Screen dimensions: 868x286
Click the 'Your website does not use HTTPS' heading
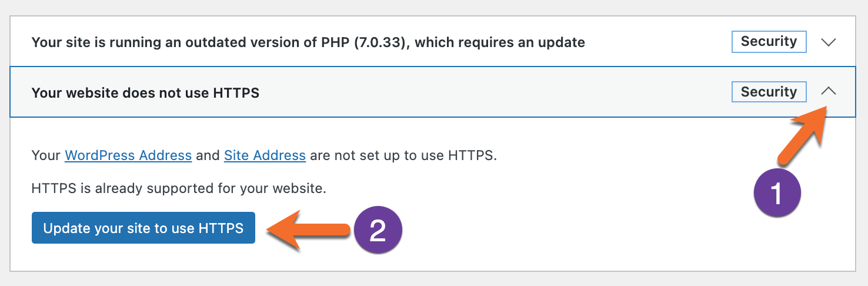click(x=145, y=92)
